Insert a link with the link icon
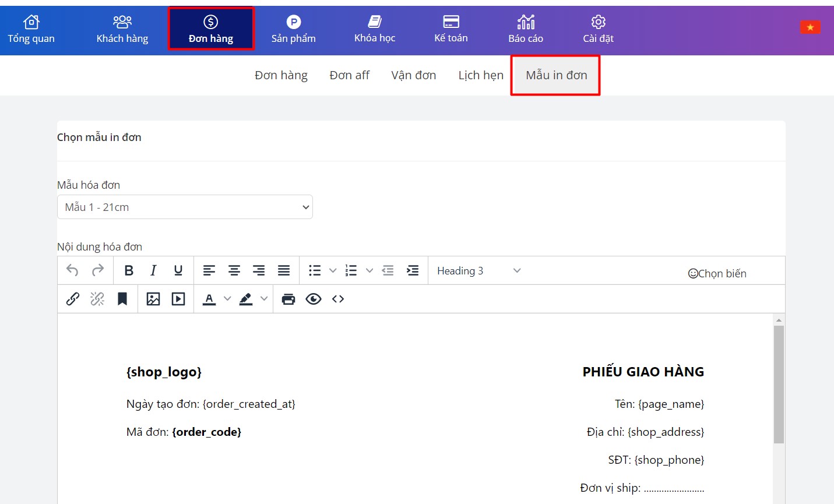The width and height of the screenshot is (834, 504). [x=73, y=299]
